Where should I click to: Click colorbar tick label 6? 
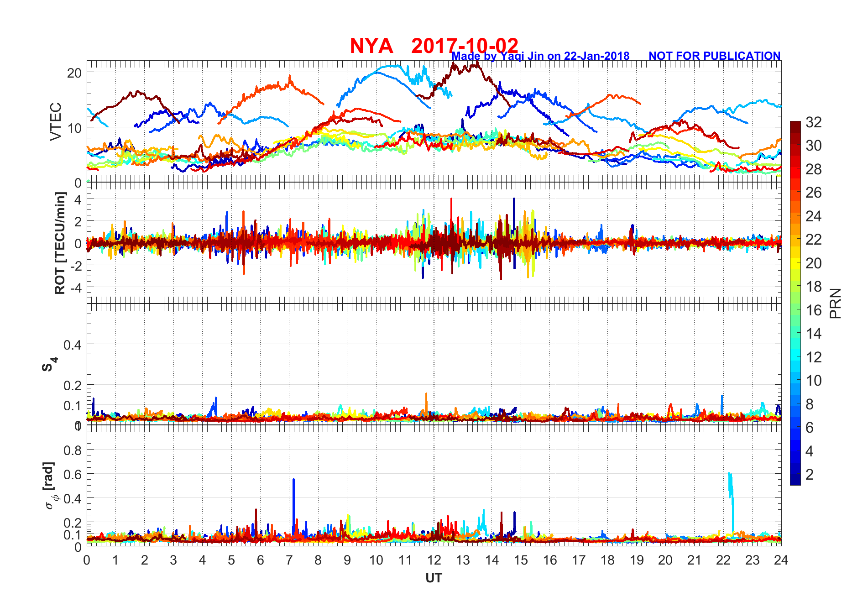point(810,427)
